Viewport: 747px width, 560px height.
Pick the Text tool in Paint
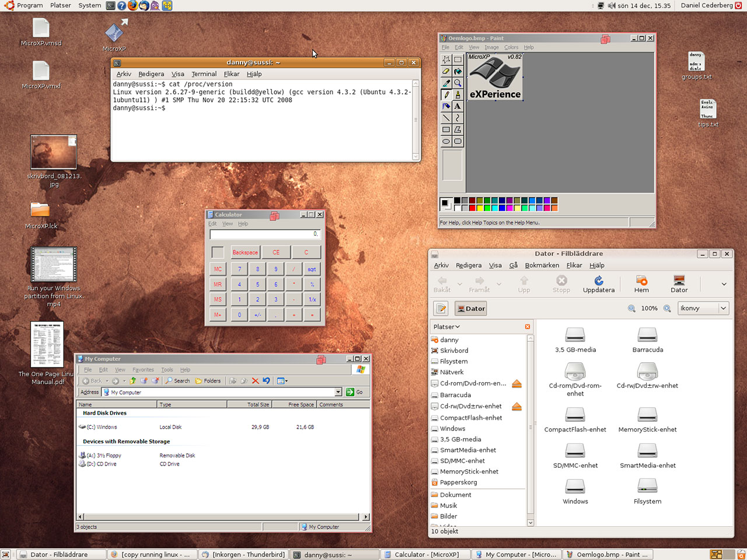458,106
